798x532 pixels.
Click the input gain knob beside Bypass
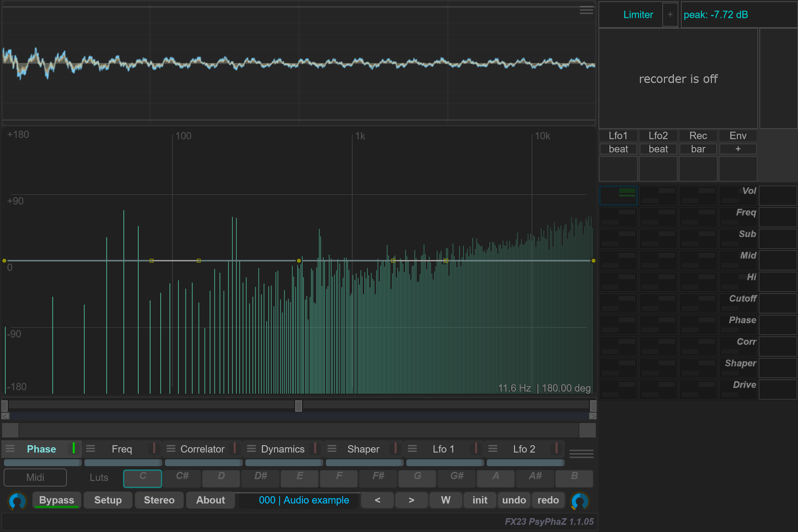[x=17, y=501]
